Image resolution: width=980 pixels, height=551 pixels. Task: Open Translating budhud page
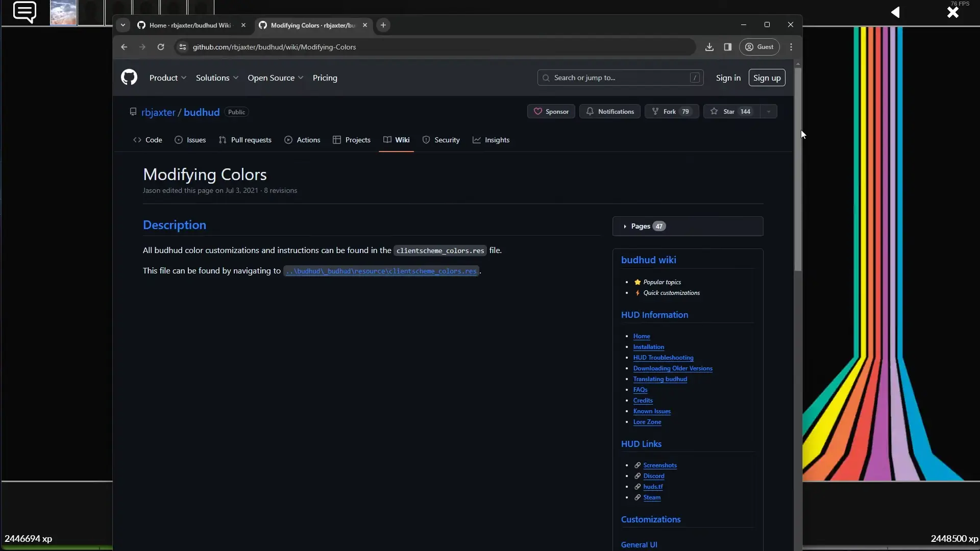pyautogui.click(x=660, y=379)
